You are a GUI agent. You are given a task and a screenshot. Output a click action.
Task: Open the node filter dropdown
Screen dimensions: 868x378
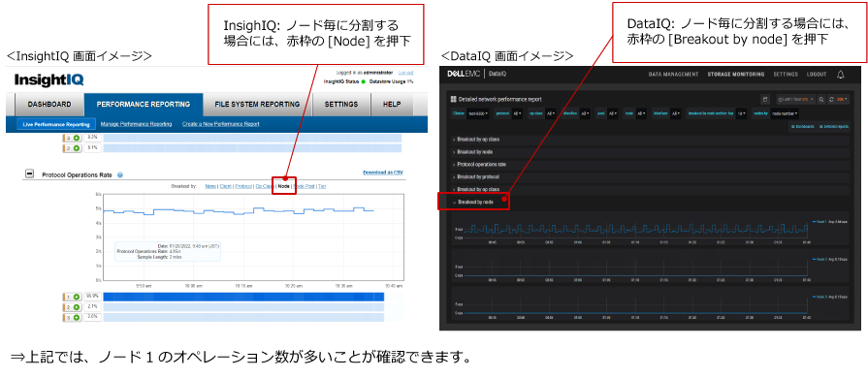pyautogui.click(x=641, y=113)
